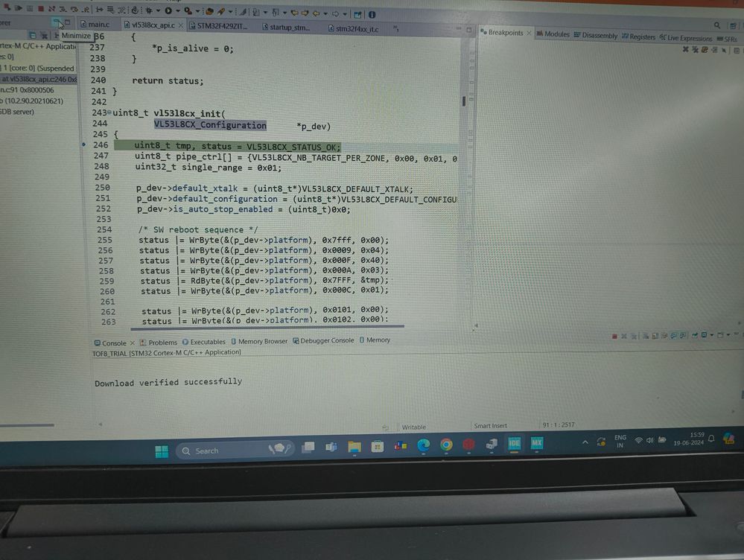This screenshot has width=744, height=560.
Task: Click the Step Over toolbar icon
Action: (74, 10)
